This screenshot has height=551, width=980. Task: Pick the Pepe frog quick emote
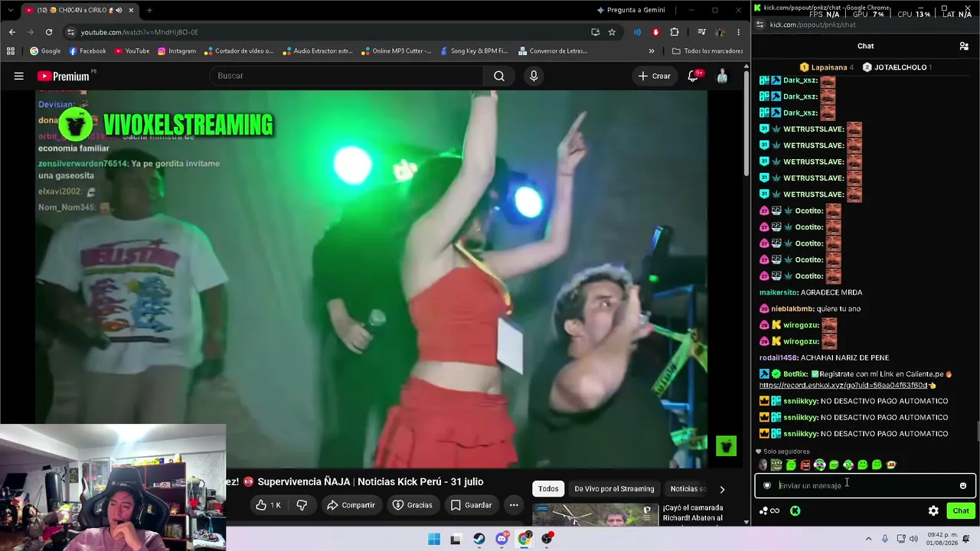pyautogui.click(x=777, y=465)
